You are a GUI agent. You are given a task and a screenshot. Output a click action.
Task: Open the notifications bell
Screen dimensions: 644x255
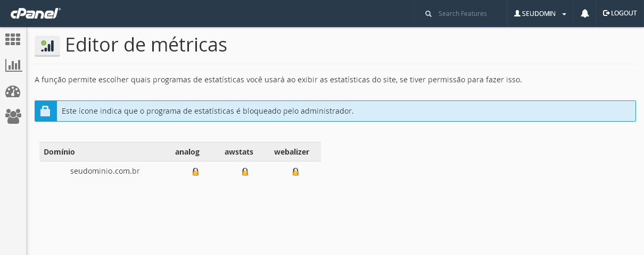pos(584,13)
